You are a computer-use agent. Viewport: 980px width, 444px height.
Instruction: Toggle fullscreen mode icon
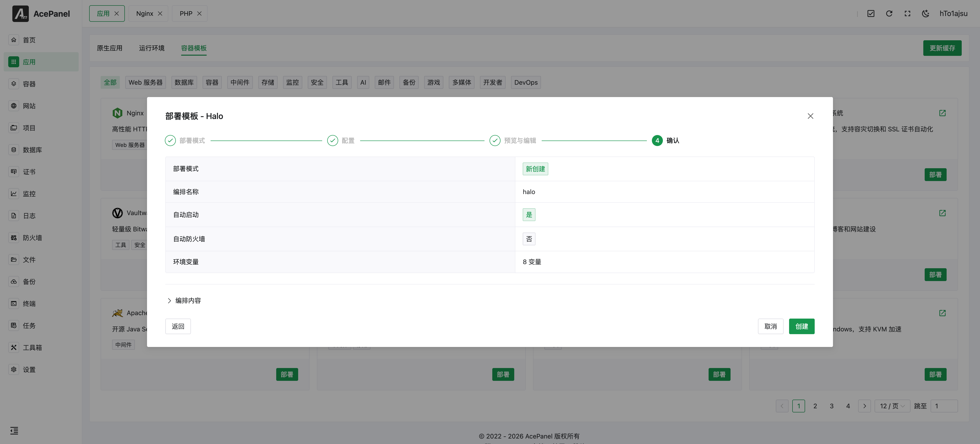click(x=907, y=14)
